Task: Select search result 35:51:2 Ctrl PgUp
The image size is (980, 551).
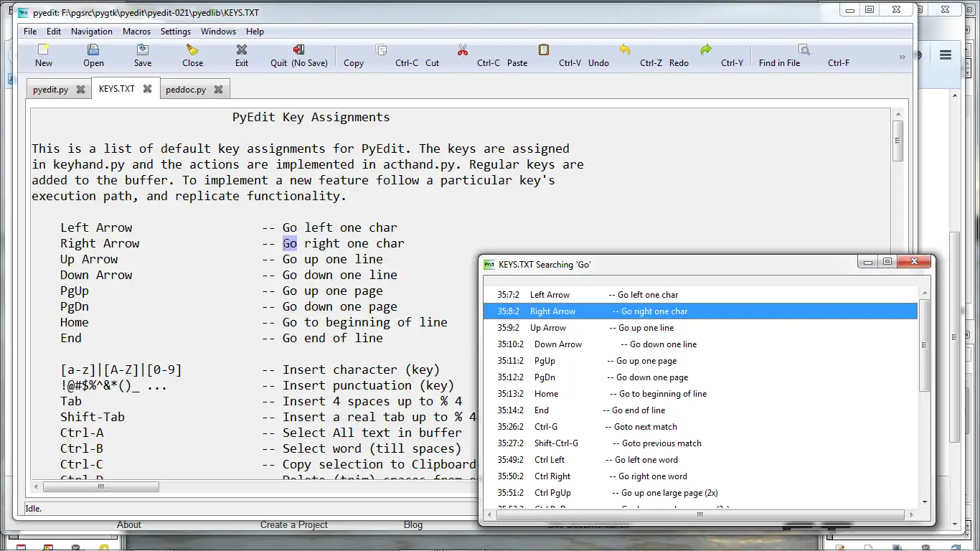Action: [x=700, y=493]
